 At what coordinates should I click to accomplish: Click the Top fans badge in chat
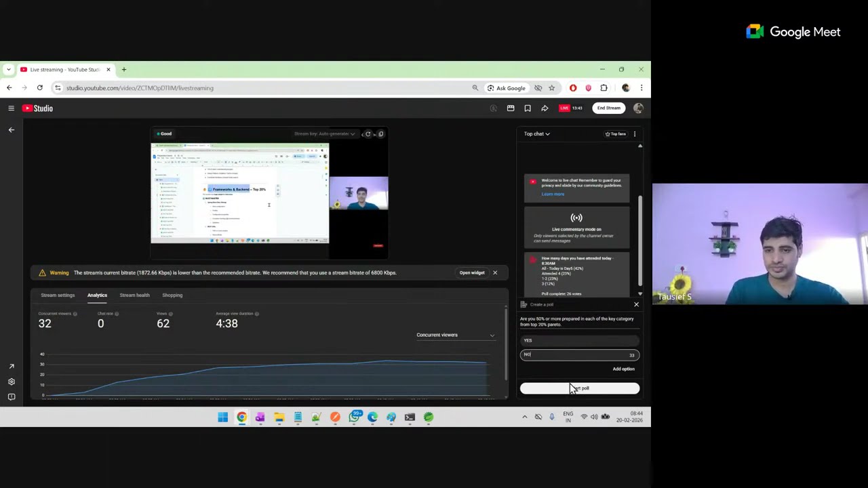point(616,134)
